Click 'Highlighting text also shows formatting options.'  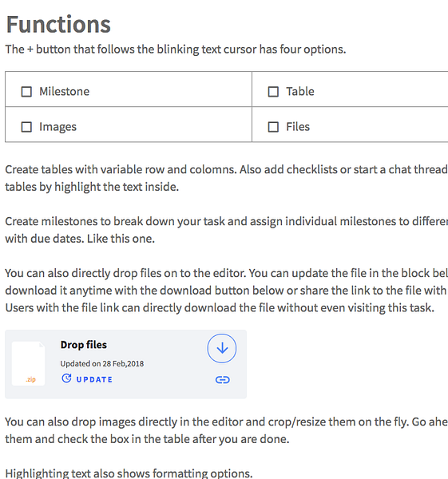tap(129, 473)
